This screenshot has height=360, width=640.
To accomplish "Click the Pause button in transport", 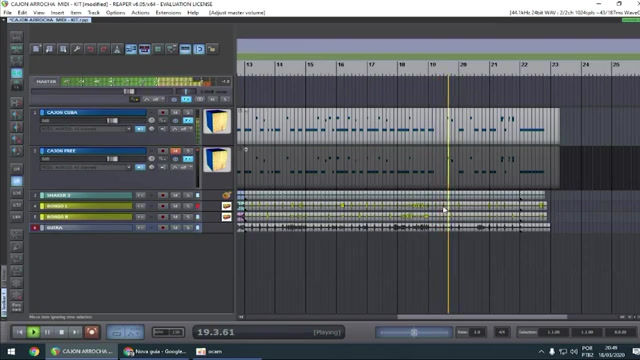I will point(47,332).
